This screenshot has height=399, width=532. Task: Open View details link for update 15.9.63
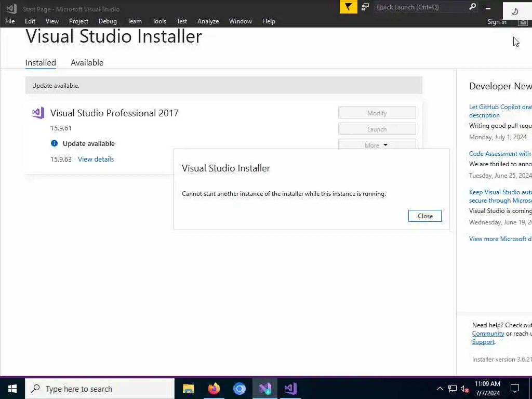pyautogui.click(x=96, y=159)
